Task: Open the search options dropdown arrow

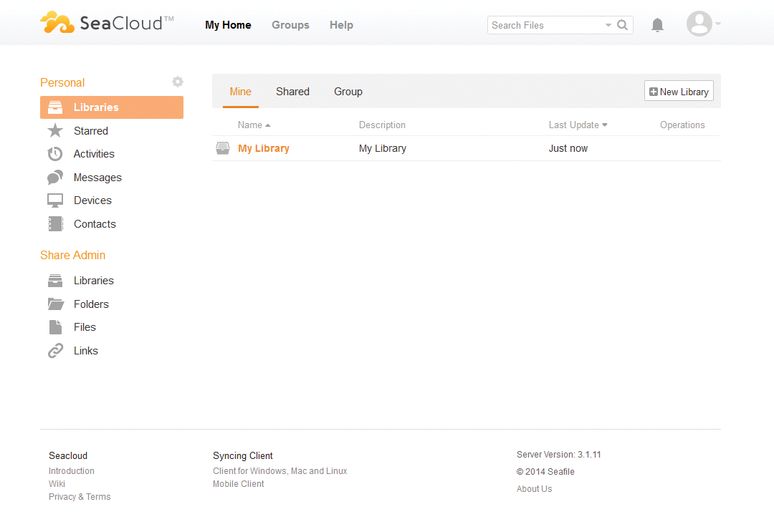Action: [608, 25]
